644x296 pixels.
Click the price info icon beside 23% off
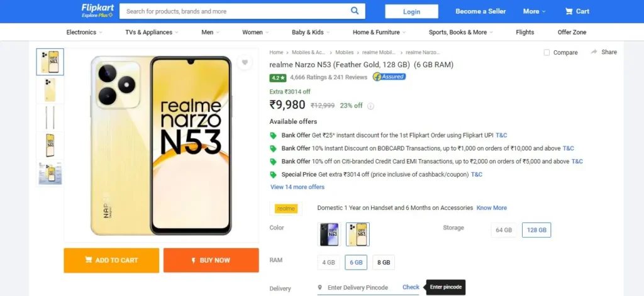[x=370, y=106]
